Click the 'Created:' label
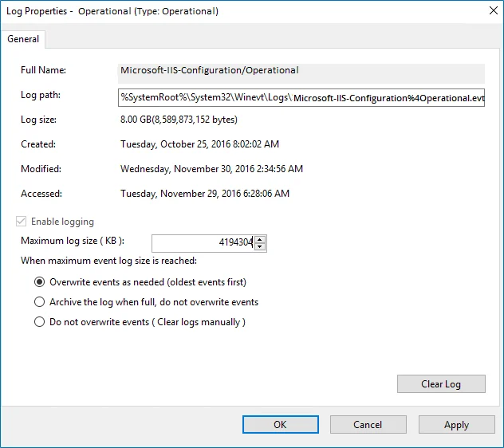Viewport: 504px width, 448px height. pyautogui.click(x=38, y=144)
